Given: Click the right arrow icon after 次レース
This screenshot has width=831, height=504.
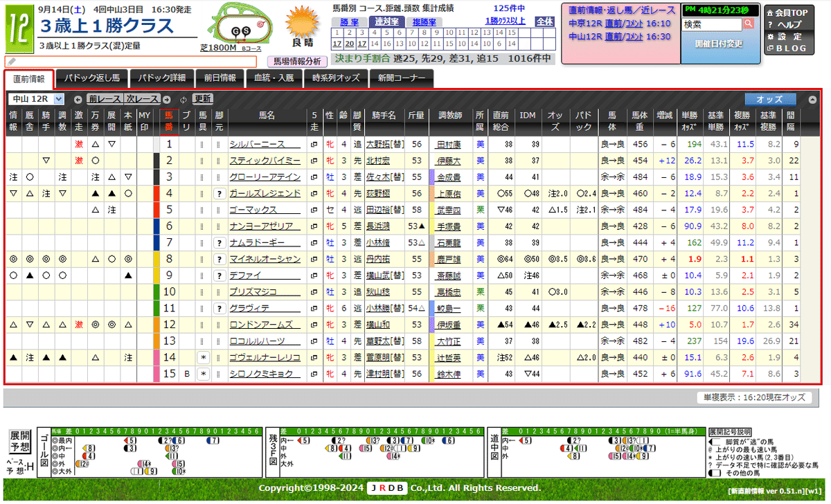Looking at the screenshot, I should pyautogui.click(x=166, y=99).
